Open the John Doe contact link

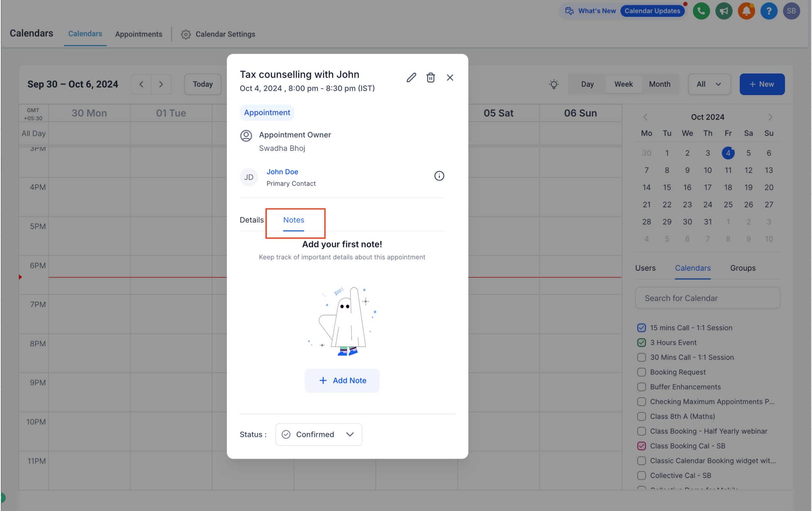tap(282, 171)
